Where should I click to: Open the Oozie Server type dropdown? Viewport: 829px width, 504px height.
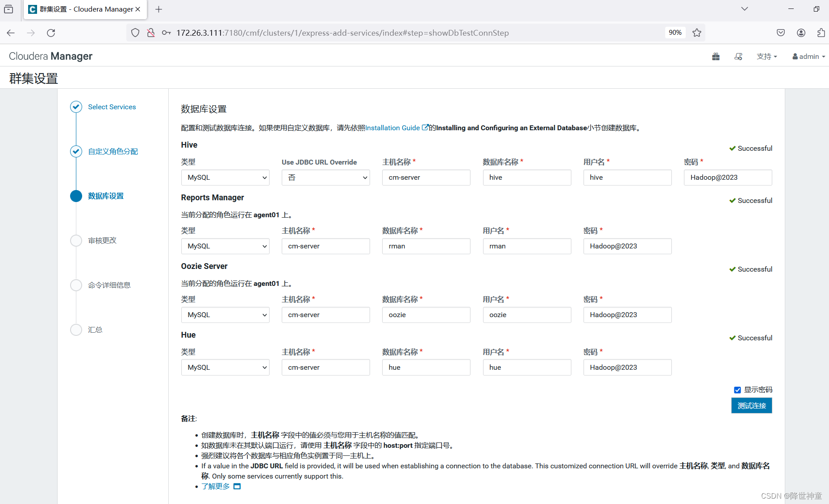[x=225, y=315]
